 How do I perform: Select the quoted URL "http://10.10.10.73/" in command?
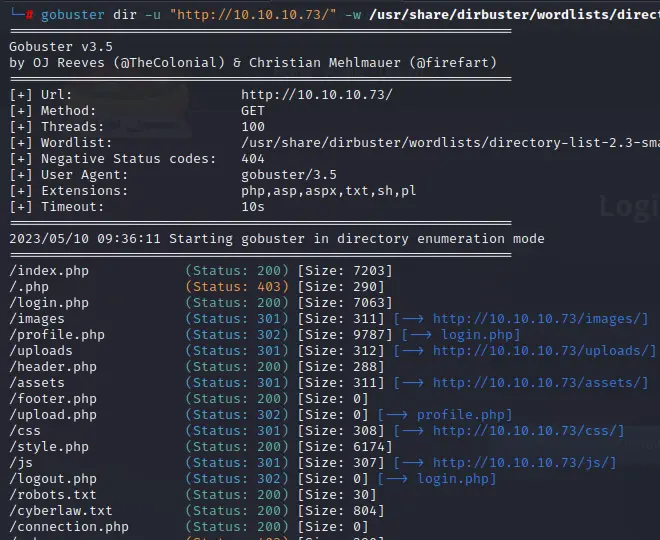point(253,15)
